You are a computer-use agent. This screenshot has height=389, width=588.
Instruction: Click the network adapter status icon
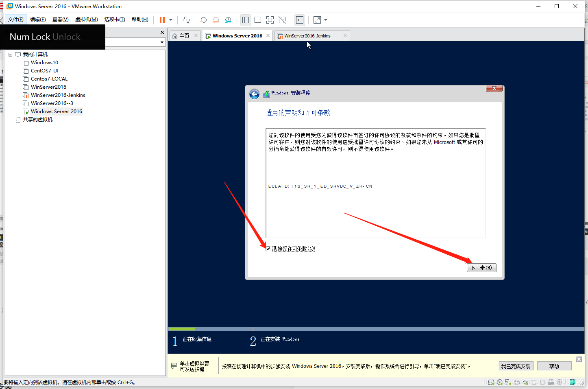(x=508, y=382)
